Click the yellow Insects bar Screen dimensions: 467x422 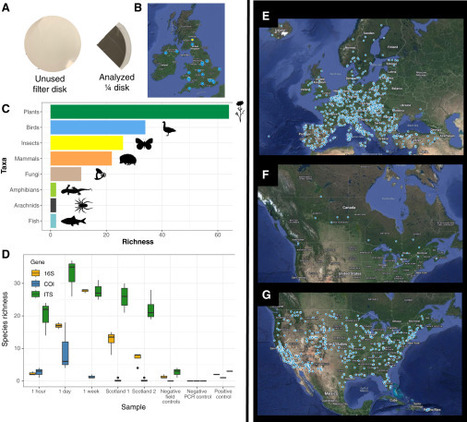click(x=87, y=143)
